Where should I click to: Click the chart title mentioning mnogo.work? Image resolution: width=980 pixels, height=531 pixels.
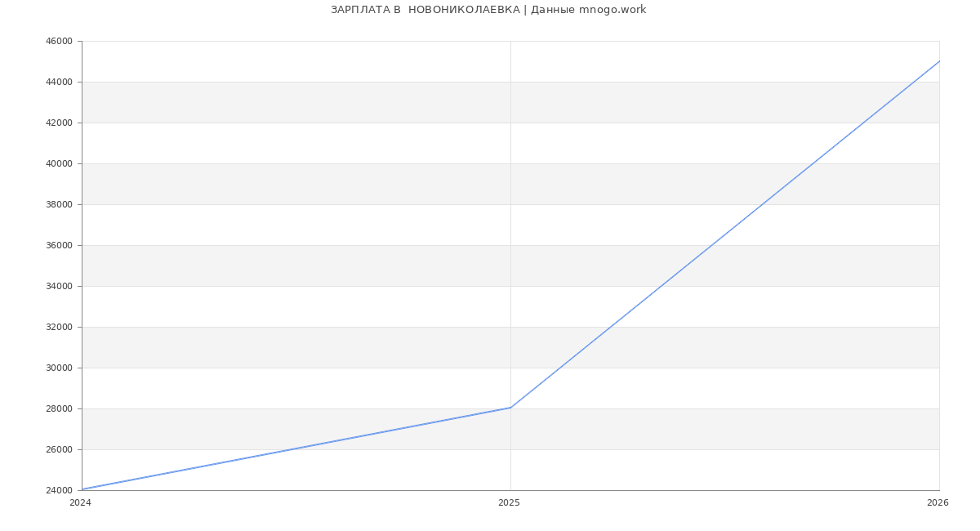[488, 10]
